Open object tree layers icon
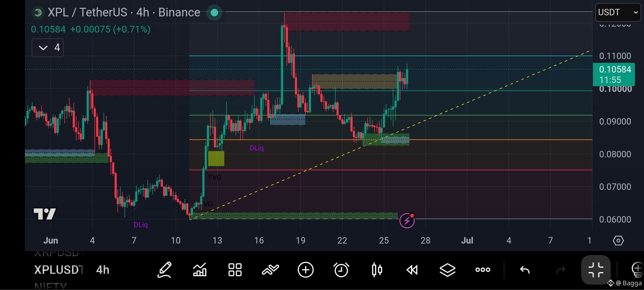644x290 pixels. pos(447,270)
